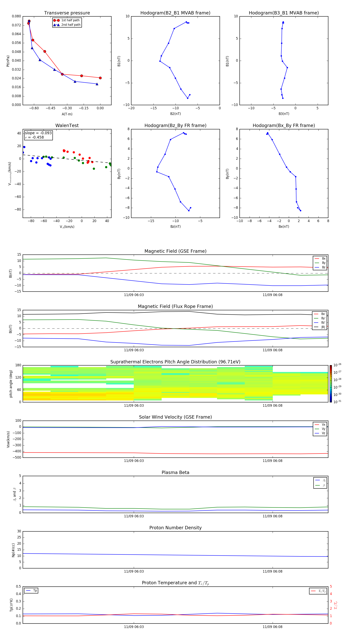This screenshot has width=351, height=644.
Task: Click 'Vsw(km/s)' axis label
Action: [8, 439]
